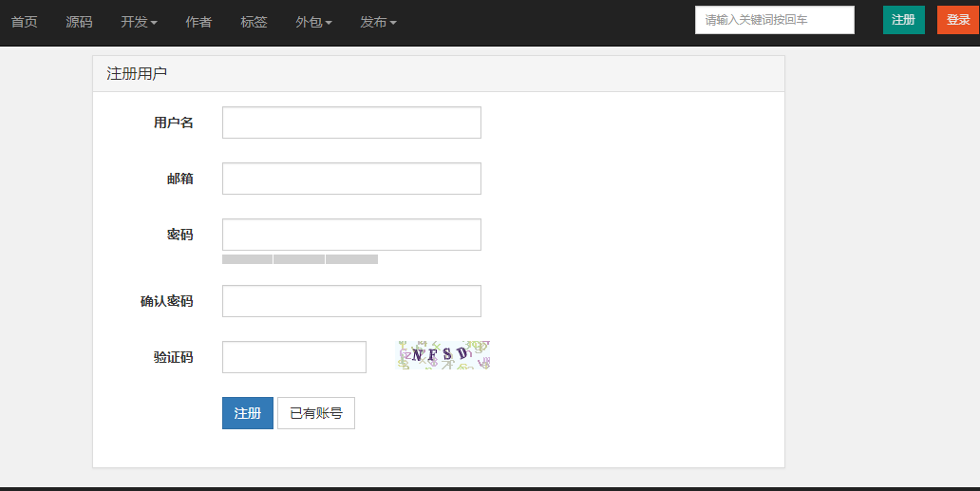Click the 密码 field label
Screen dimensions: 980x491
180,235
